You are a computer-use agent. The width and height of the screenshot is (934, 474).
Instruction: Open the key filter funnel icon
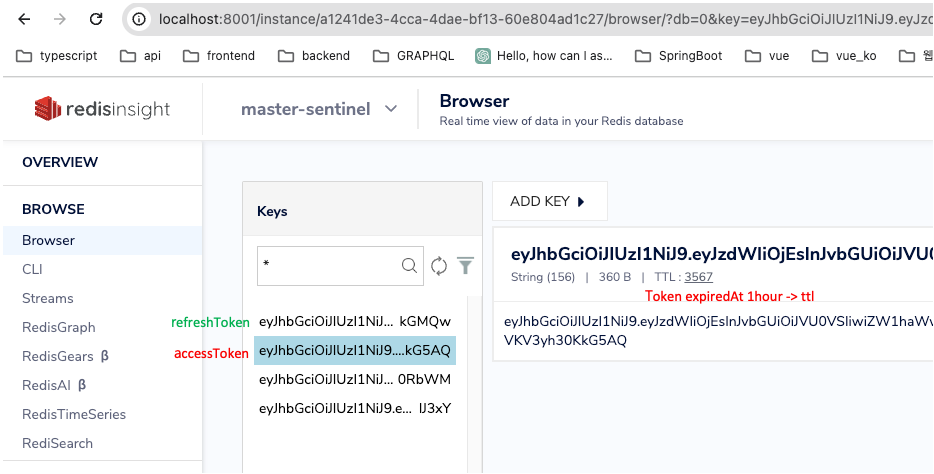click(x=465, y=266)
